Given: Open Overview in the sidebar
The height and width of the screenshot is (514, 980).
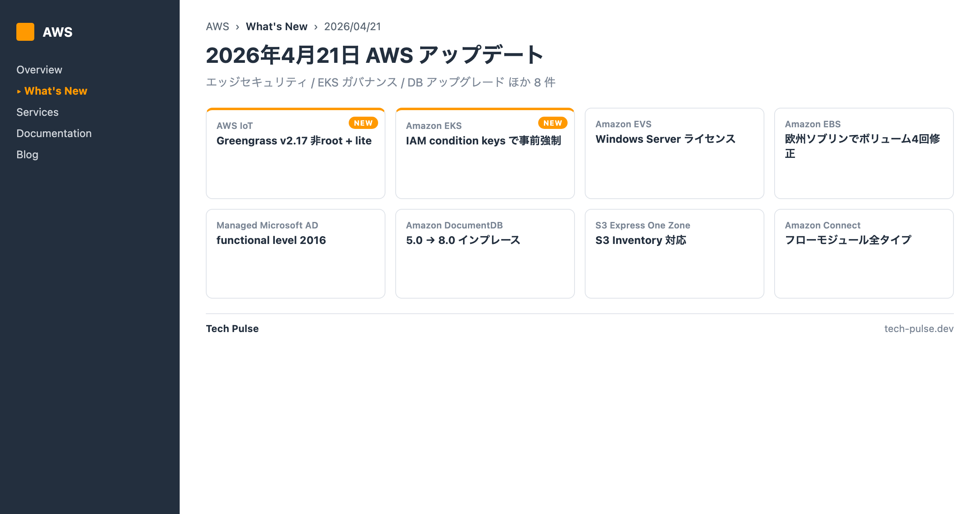Looking at the screenshot, I should [39, 70].
